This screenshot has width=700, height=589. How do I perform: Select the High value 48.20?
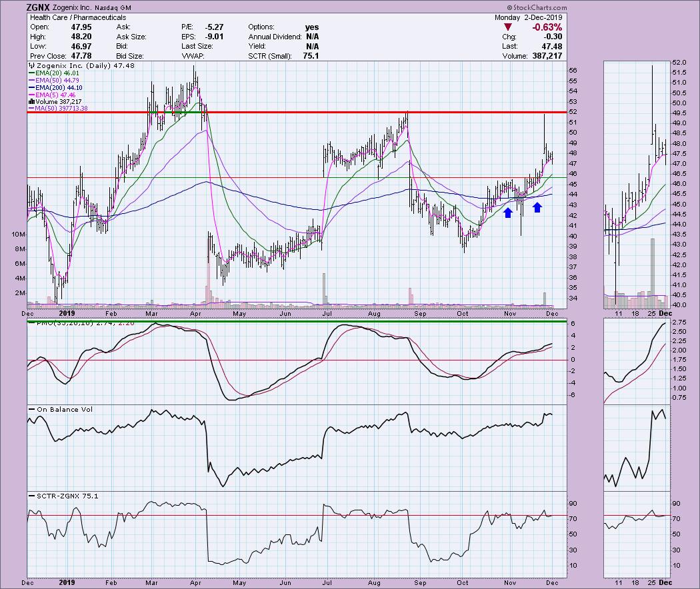81,37
